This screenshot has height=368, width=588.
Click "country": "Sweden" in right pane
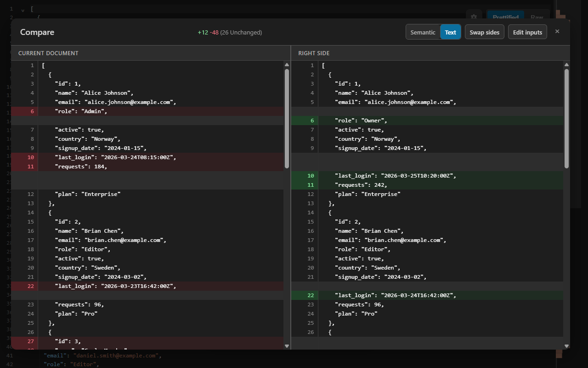click(x=367, y=268)
